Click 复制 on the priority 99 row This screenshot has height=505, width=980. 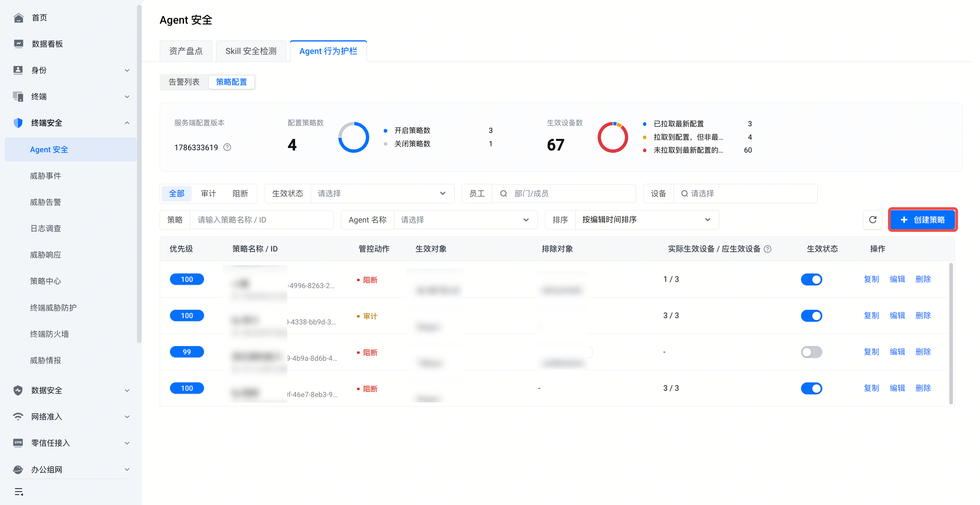(x=871, y=352)
